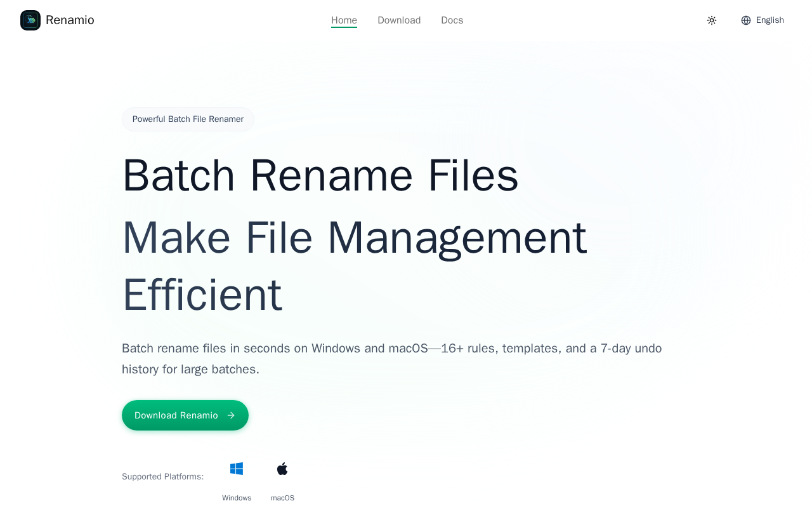Click the Download Renamio button
The height and width of the screenshot is (508, 812).
click(x=185, y=415)
